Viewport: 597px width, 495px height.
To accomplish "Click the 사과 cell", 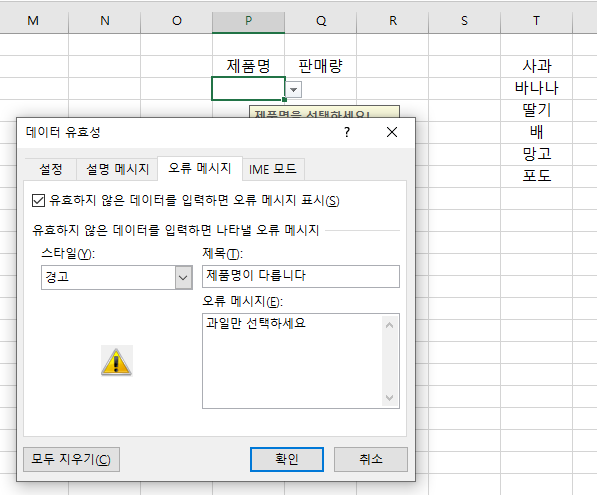I will [x=536, y=66].
